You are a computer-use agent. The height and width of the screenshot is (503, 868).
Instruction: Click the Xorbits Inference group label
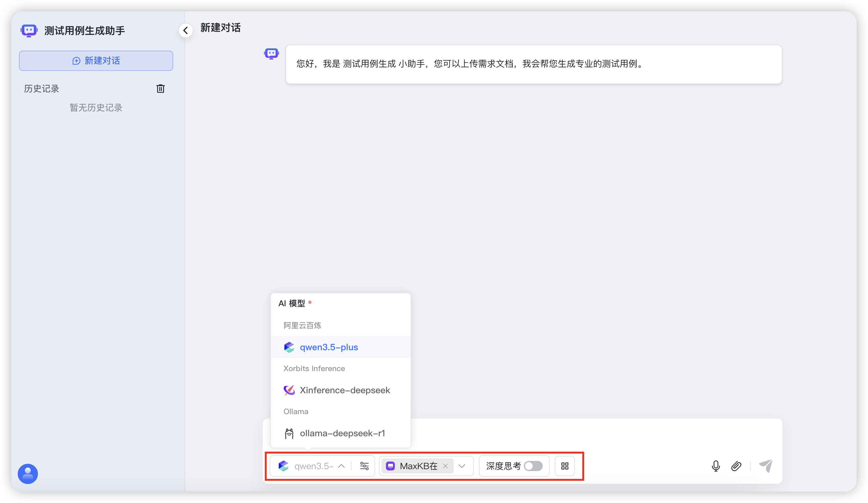314,368
